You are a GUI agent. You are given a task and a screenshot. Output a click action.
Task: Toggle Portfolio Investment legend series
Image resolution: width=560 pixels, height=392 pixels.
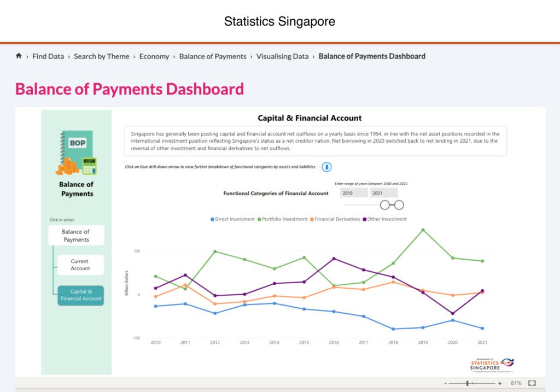[x=282, y=219]
